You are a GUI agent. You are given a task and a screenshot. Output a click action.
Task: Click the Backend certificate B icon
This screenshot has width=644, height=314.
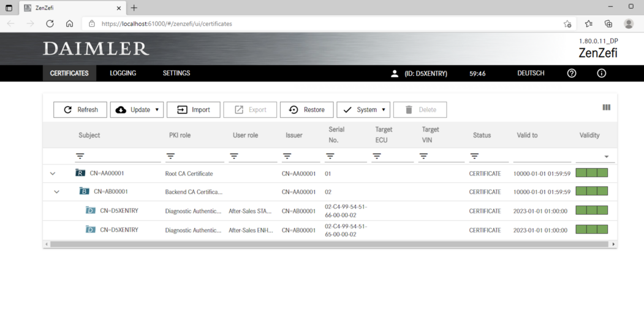click(x=84, y=191)
